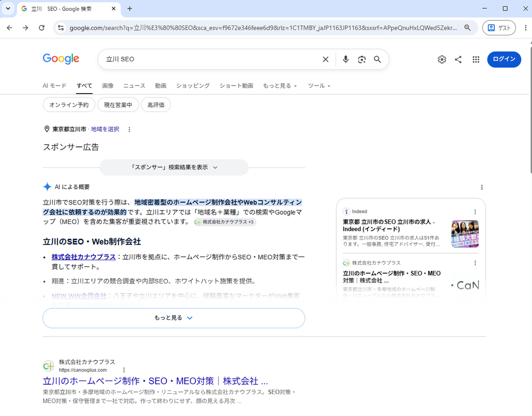Share the search results page

click(x=458, y=59)
